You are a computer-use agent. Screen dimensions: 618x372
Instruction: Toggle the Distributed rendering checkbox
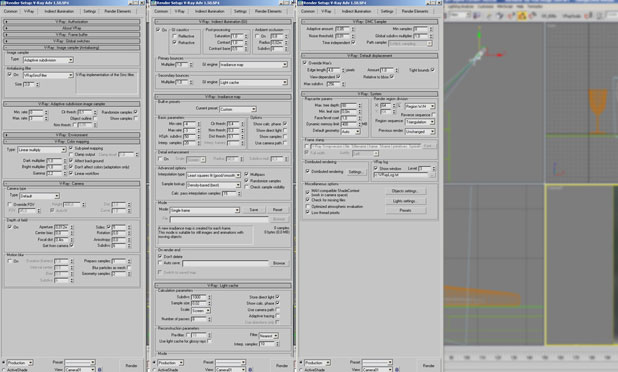(307, 171)
